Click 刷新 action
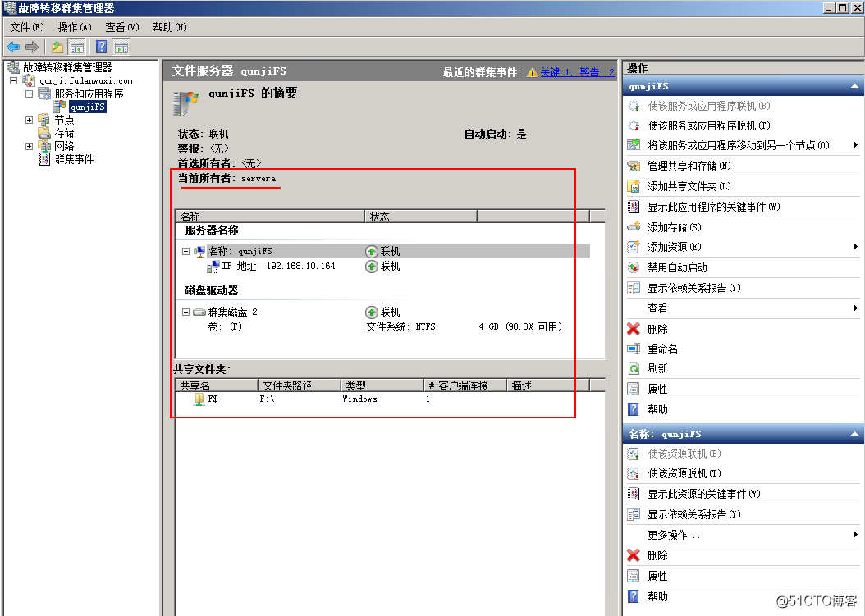 [x=657, y=368]
